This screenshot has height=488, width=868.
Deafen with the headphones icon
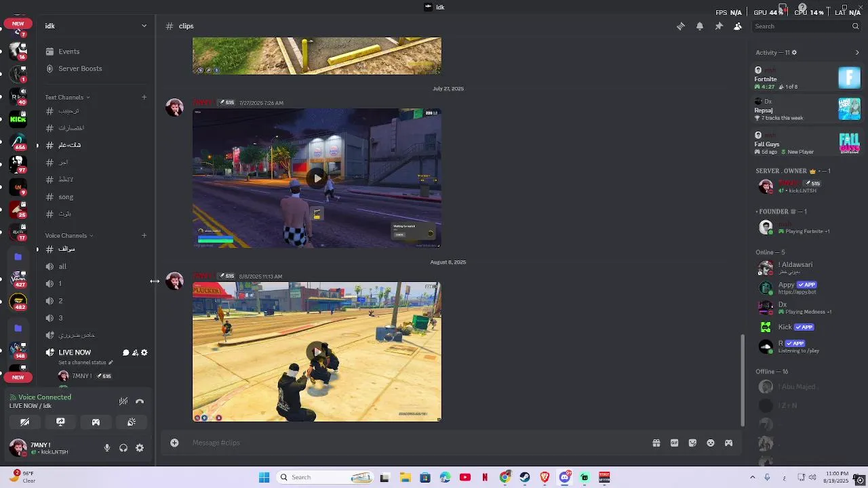[x=123, y=448]
